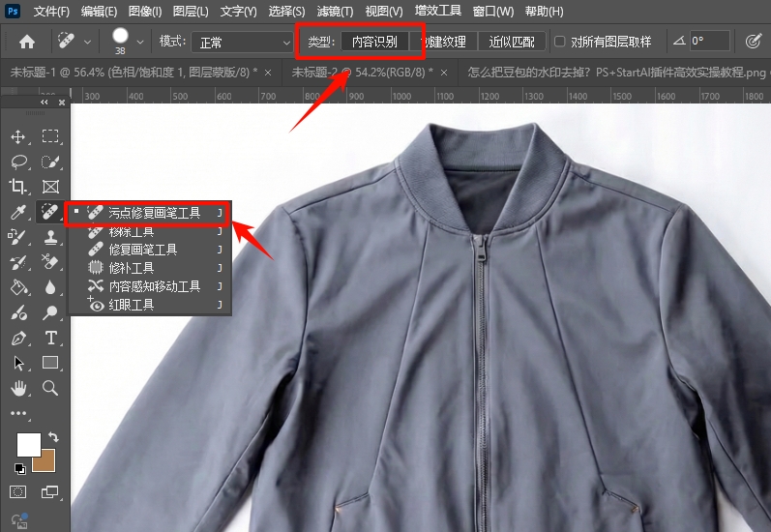The width and height of the screenshot is (771, 532).
Task: Select the Eraser tool
Action: point(49,261)
